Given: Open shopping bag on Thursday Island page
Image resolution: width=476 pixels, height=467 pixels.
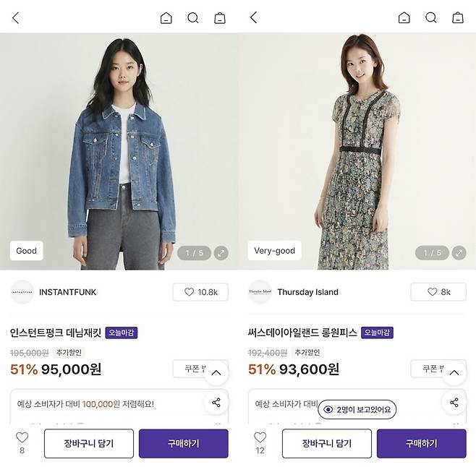Looking at the screenshot, I should [x=458, y=18].
